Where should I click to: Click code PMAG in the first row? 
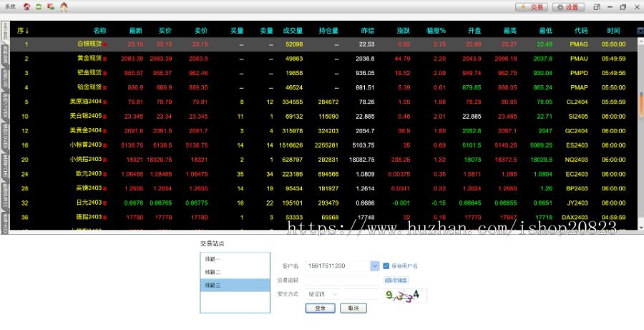click(579, 44)
